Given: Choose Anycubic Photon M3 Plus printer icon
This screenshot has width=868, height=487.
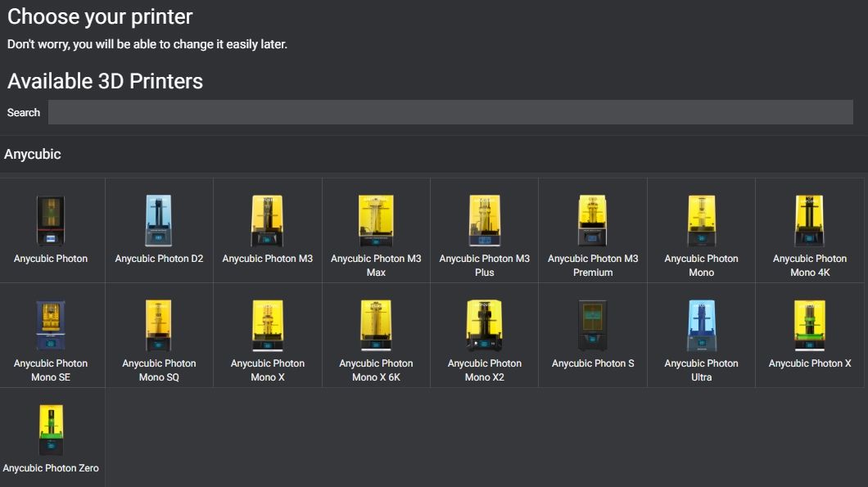Looking at the screenshot, I should [x=484, y=220].
